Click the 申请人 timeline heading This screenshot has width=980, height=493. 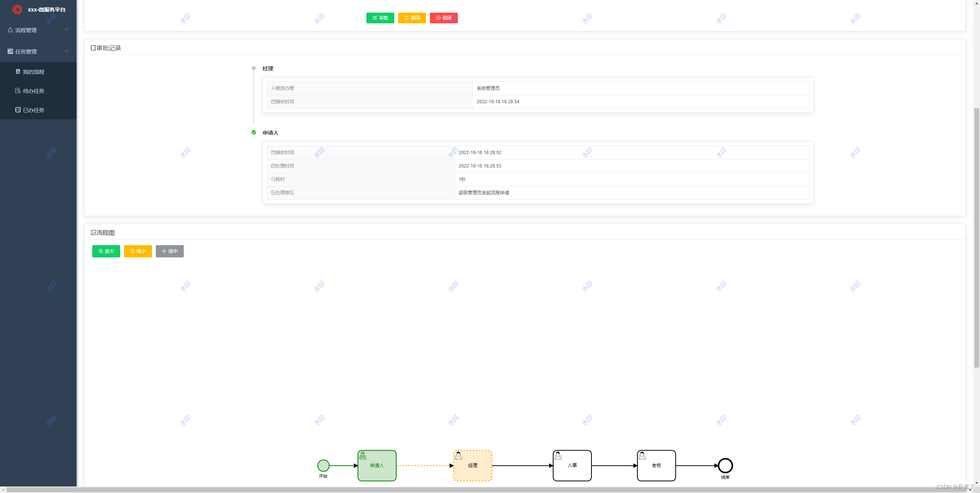(x=271, y=133)
